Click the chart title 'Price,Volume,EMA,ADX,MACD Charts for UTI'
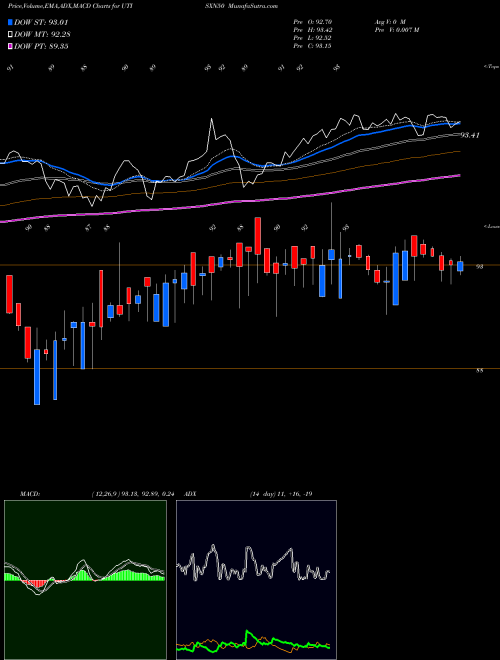The width and height of the screenshot is (500, 660). tap(71, 6)
